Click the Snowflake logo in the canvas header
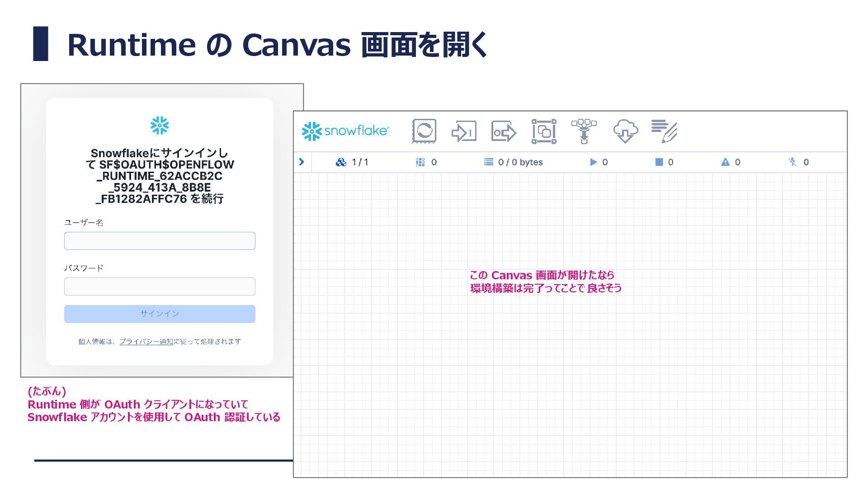Image resolution: width=868 pixels, height=488 pixels. [345, 131]
